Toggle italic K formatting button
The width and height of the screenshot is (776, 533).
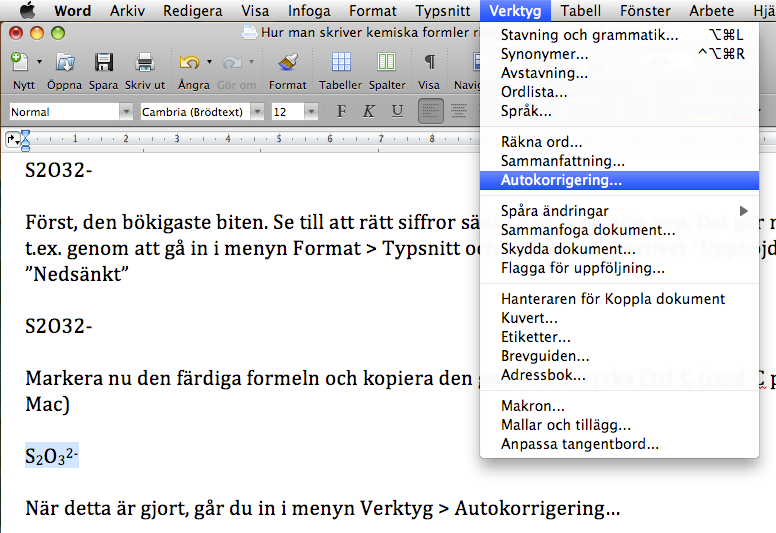(x=370, y=111)
